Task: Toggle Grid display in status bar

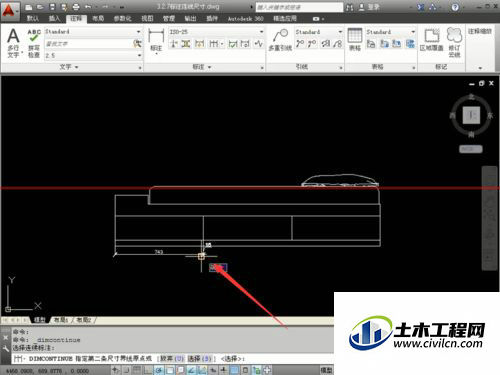Action: click(x=136, y=370)
